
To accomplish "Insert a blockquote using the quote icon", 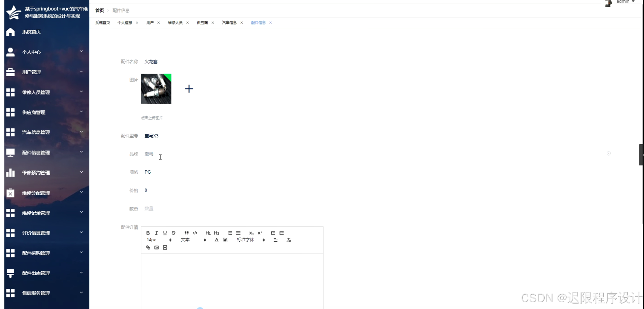I will [186, 233].
